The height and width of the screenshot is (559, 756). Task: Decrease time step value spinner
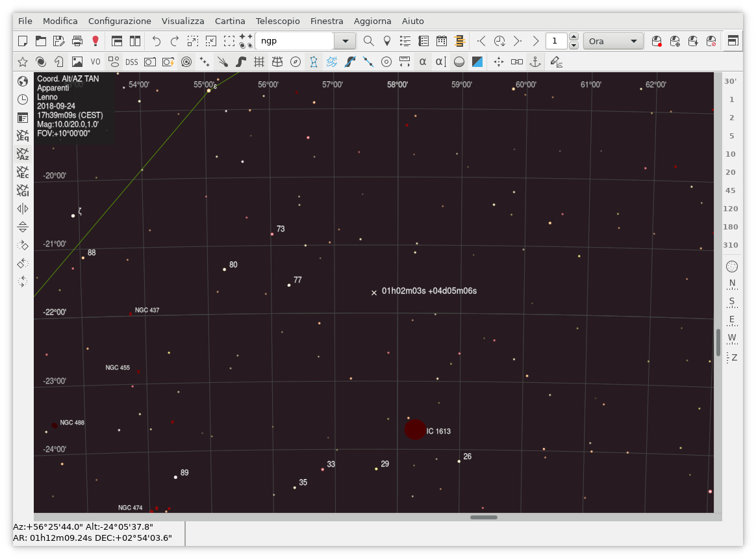(573, 45)
